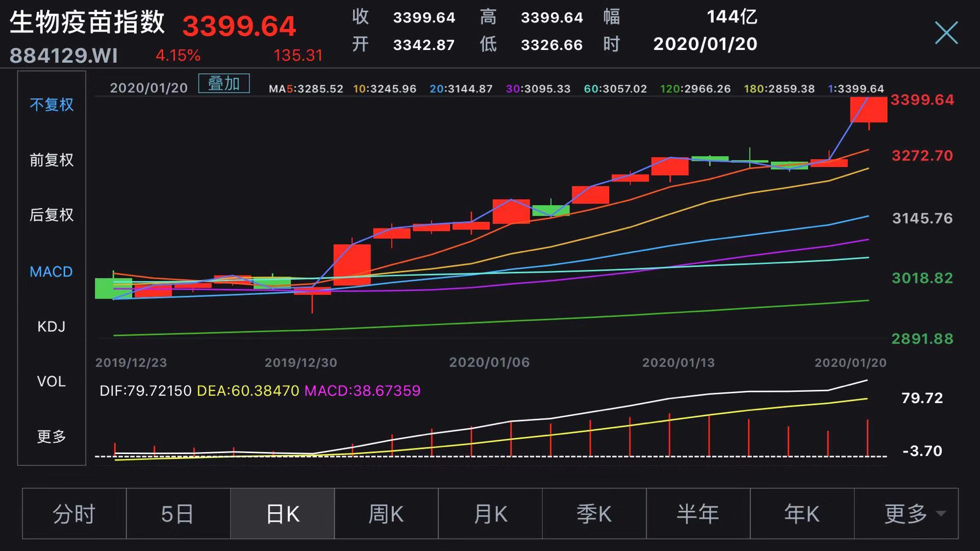Click the last red candlestick on 2020/01/20
This screenshot has width=980, height=551.
click(868, 109)
